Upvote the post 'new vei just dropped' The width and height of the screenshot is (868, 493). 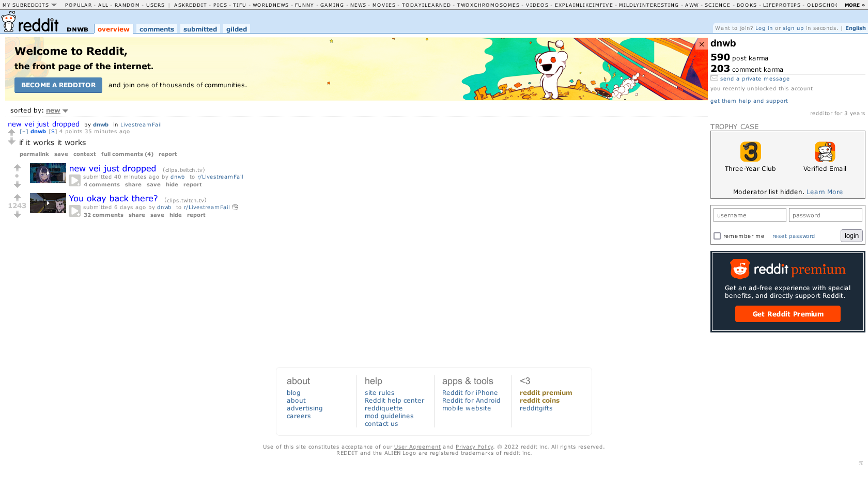[x=17, y=168]
